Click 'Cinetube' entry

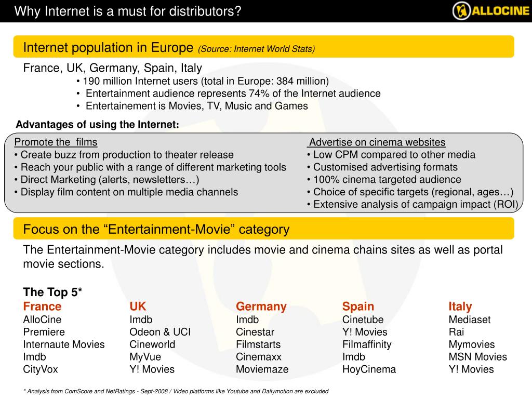[363, 320]
